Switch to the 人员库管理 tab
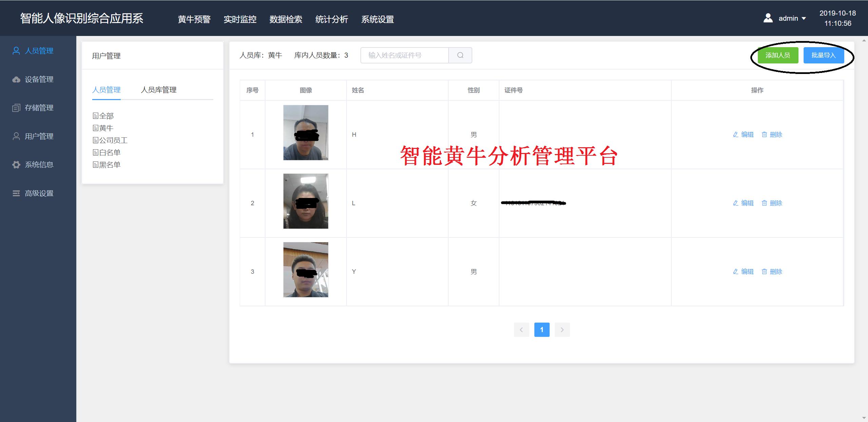This screenshot has height=422, width=868. tap(159, 90)
